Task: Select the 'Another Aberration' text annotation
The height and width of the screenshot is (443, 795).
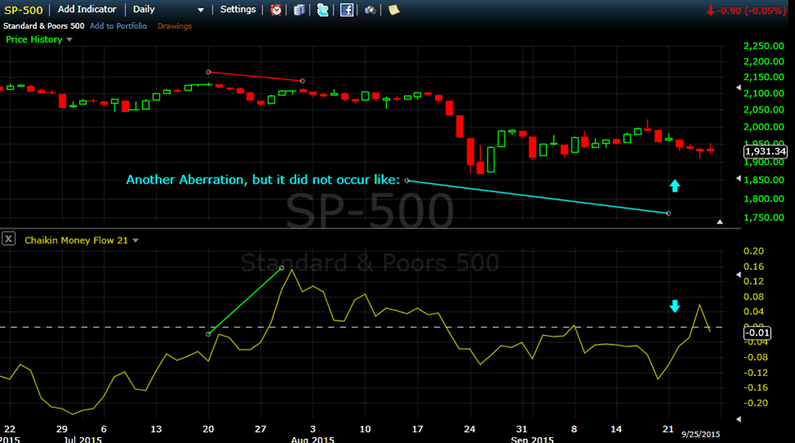Action: (263, 179)
